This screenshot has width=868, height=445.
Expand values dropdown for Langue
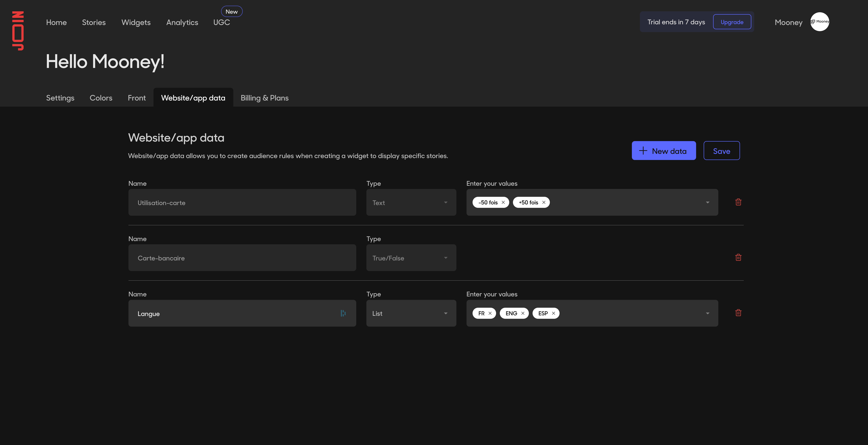click(707, 313)
